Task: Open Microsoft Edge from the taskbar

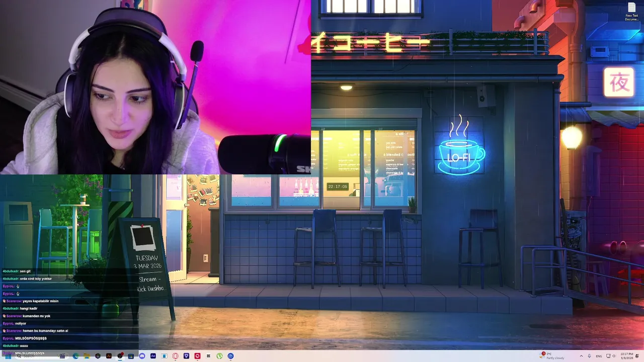Action: click(75, 356)
